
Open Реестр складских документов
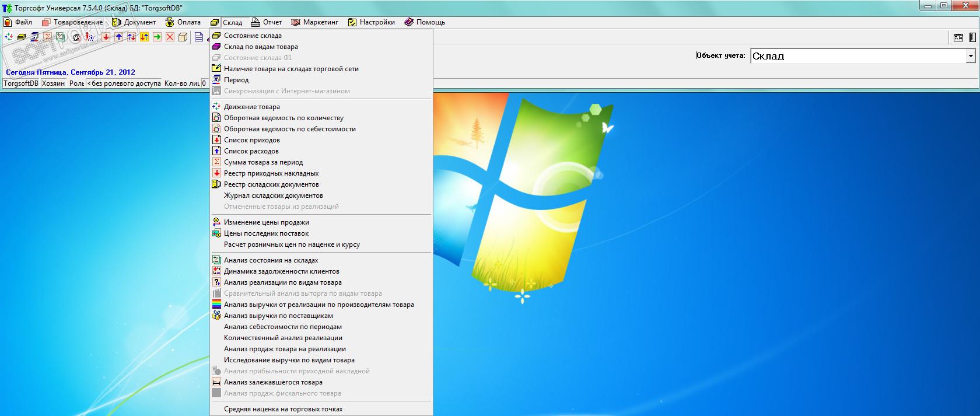(x=321, y=184)
